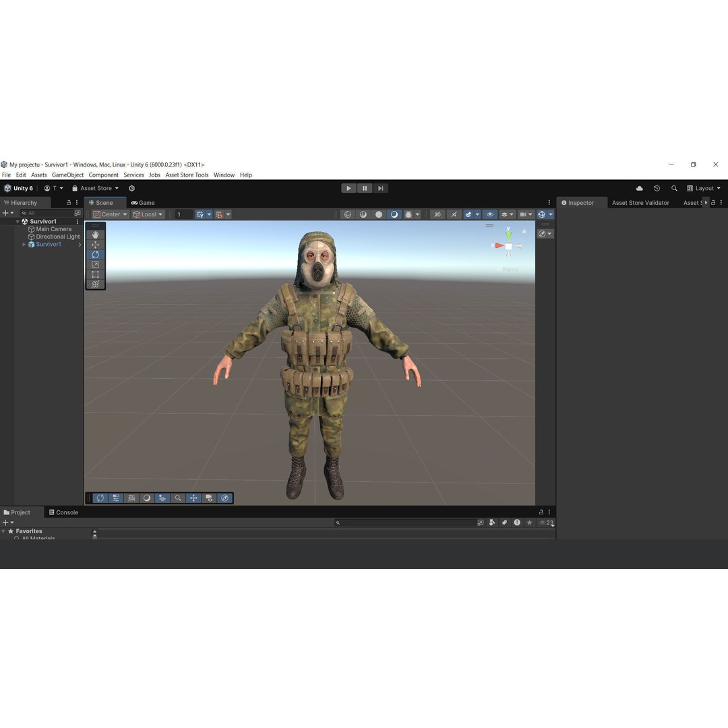
Task: Select the Hand view tool
Action: point(95,235)
